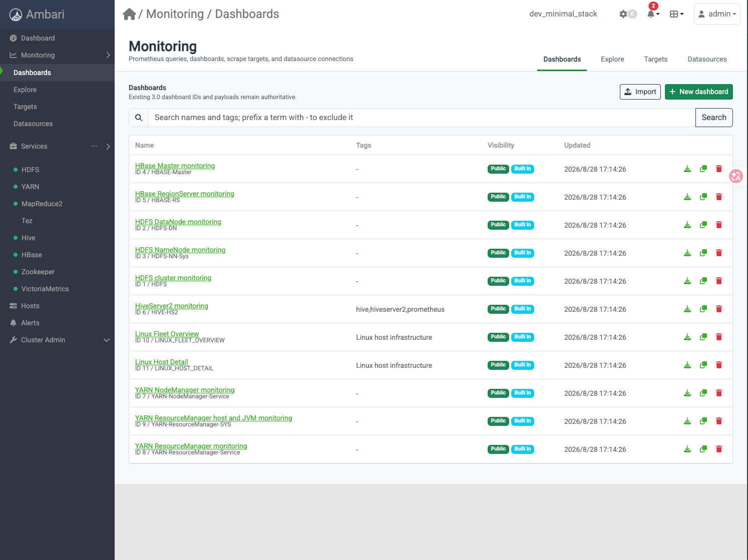Screen dimensions: 748x560
Task: Click the Name column header
Action: 144,145
